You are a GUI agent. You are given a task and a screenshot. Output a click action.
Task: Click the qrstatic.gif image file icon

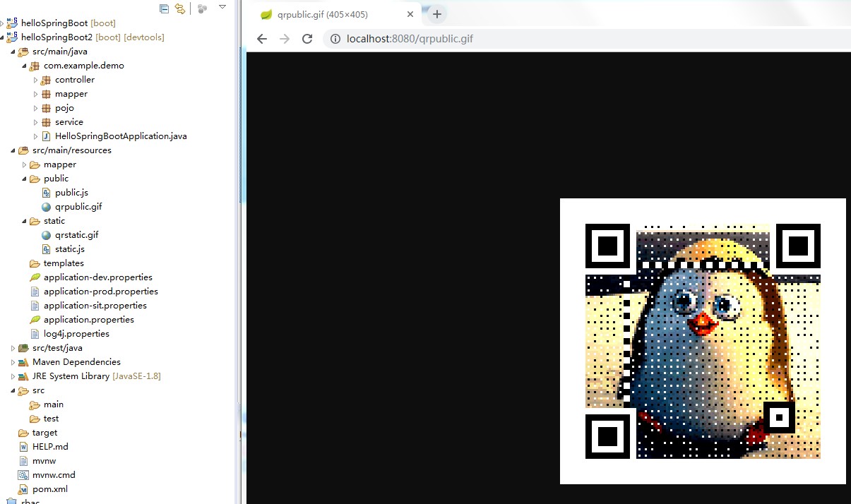tap(46, 235)
